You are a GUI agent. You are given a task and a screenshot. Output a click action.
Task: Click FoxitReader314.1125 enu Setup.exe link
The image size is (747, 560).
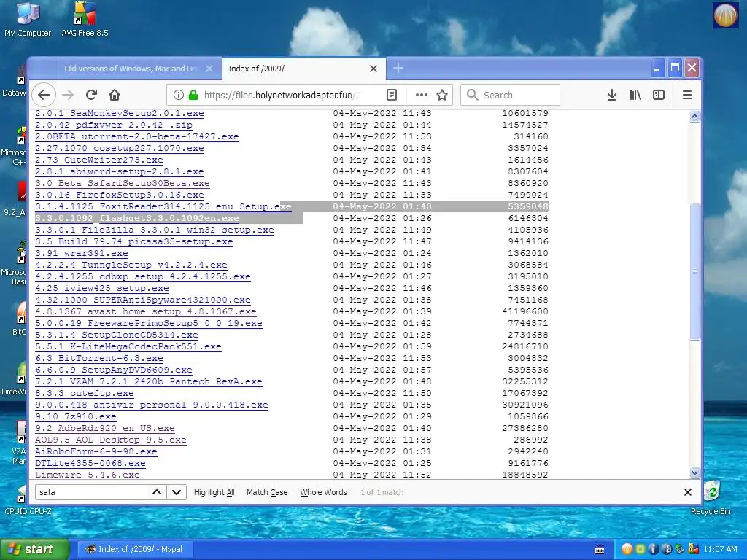(x=163, y=206)
